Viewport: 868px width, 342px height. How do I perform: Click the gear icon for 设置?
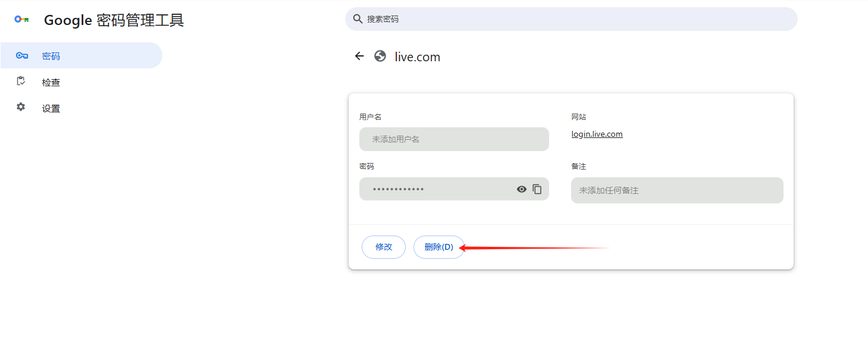coord(21,107)
